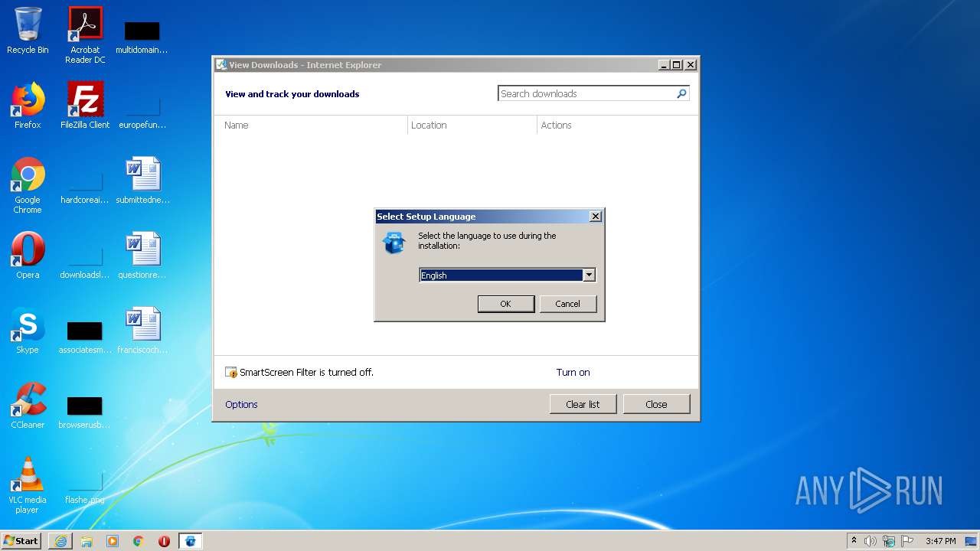Click Chrome icon in taskbar
The image size is (980, 551).
tap(139, 541)
